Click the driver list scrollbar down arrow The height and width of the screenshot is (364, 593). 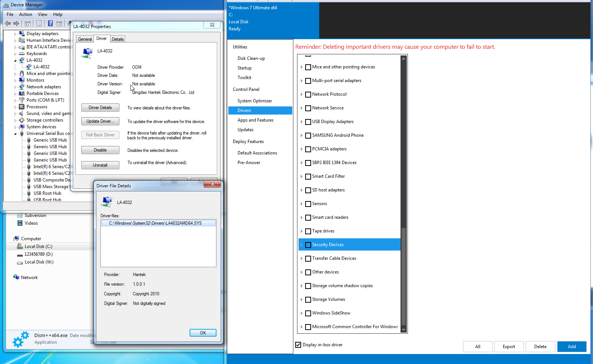click(403, 330)
